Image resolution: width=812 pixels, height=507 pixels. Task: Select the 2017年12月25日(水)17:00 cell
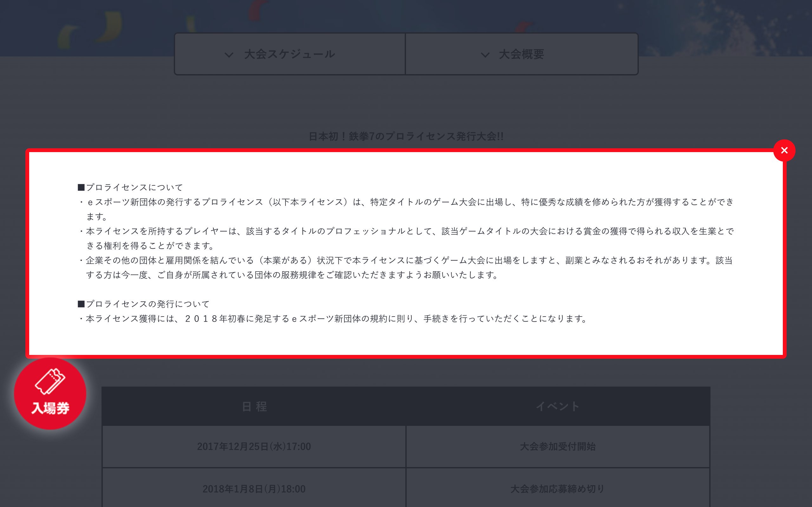click(254, 447)
